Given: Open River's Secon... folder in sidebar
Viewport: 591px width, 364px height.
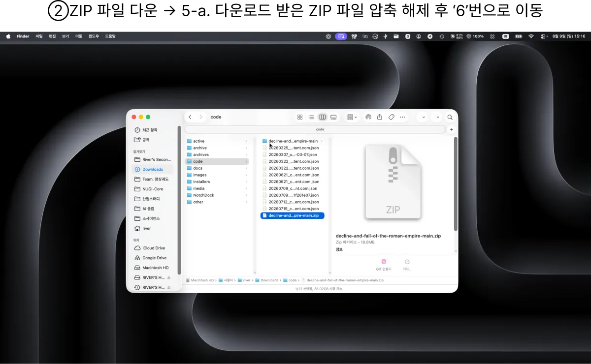Looking at the screenshot, I should click(153, 159).
